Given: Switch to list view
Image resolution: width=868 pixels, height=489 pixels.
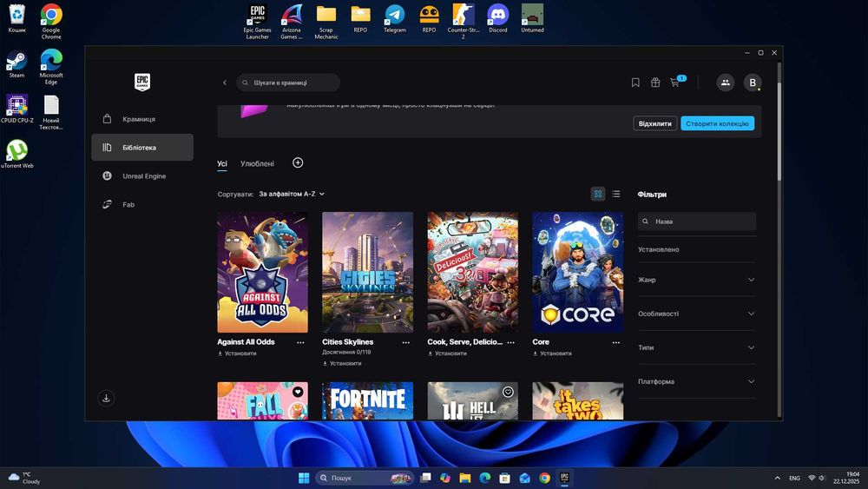Looking at the screenshot, I should (x=616, y=194).
